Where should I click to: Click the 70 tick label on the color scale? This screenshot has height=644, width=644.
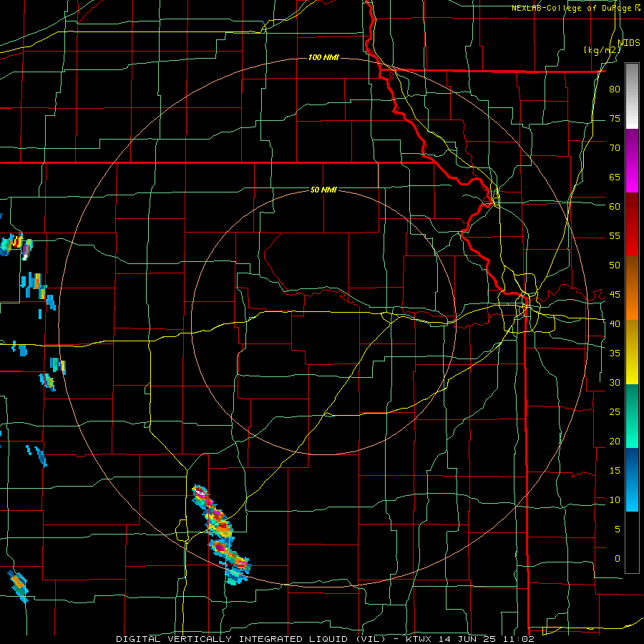615,148
